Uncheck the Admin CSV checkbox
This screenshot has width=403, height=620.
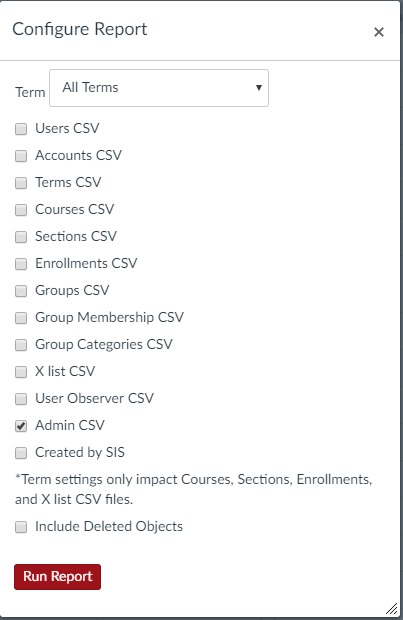[x=21, y=426]
